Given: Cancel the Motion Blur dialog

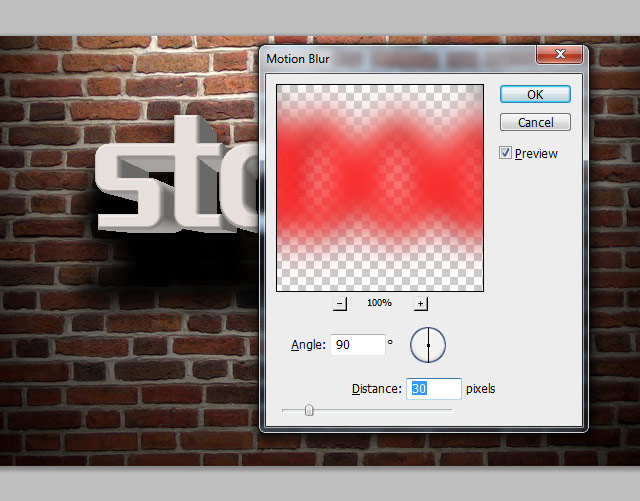Looking at the screenshot, I should (535, 122).
